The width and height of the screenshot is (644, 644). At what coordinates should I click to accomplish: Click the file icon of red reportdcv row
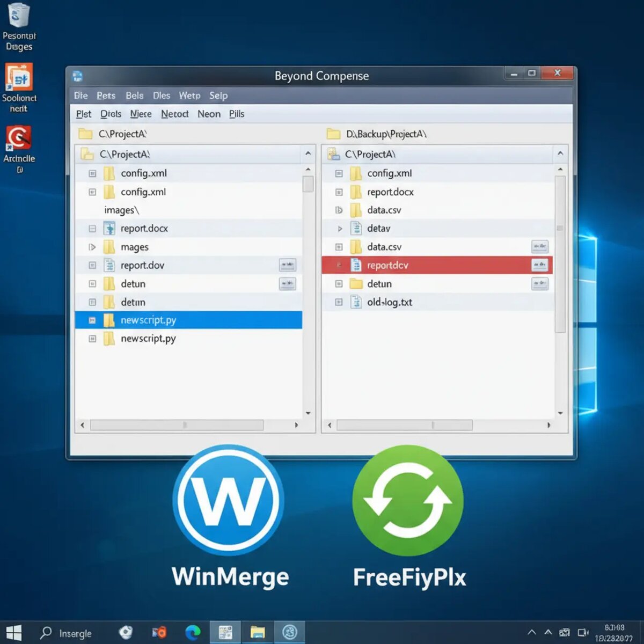[356, 265]
